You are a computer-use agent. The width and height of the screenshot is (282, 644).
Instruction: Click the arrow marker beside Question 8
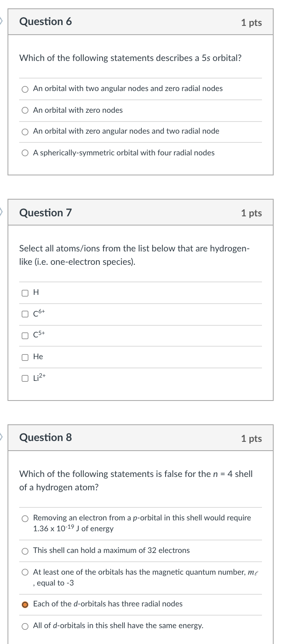[x=2, y=437]
